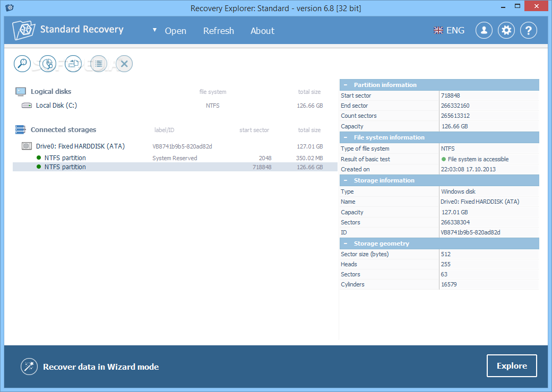Viewport: 552px width, 392px height.
Task: Click the Standard Recovery logo icon
Action: [x=23, y=30]
